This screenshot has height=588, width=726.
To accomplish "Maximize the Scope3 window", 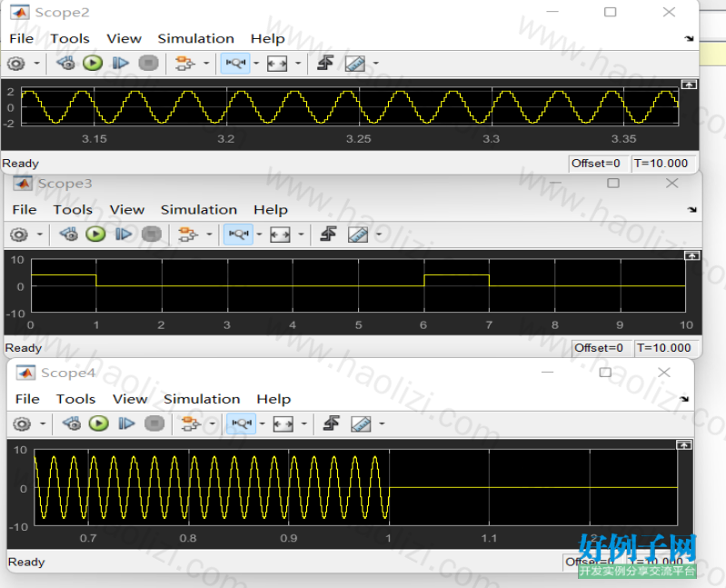I will pos(613,184).
